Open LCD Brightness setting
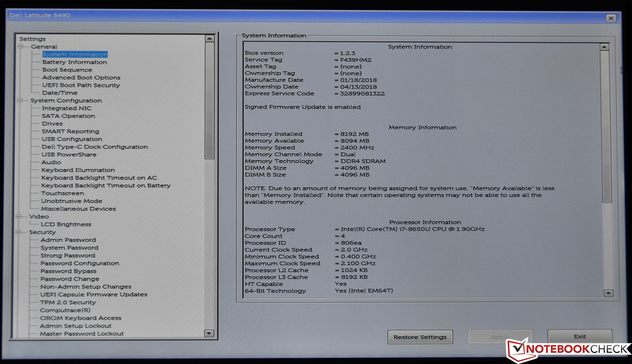 pyautogui.click(x=66, y=224)
